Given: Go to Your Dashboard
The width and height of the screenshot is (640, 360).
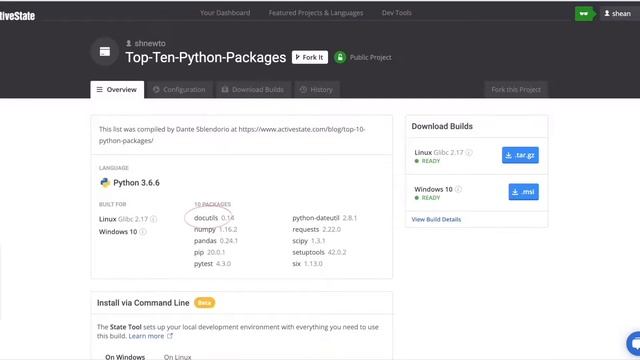Looking at the screenshot, I should tap(225, 13).
